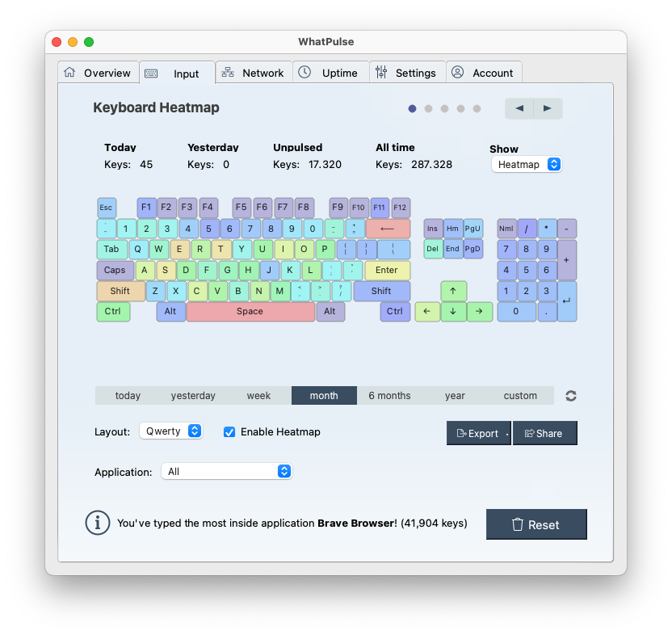Click the keyboard icon on the Input tab
The image size is (672, 635).
149,72
